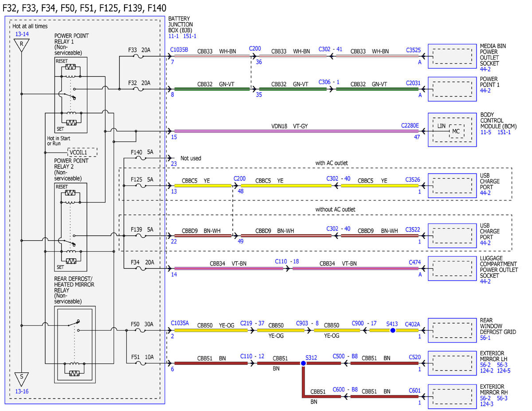This screenshot has width=532, height=411.
Task: Click the blue 13-14 reference link
Action: [x=22, y=33]
